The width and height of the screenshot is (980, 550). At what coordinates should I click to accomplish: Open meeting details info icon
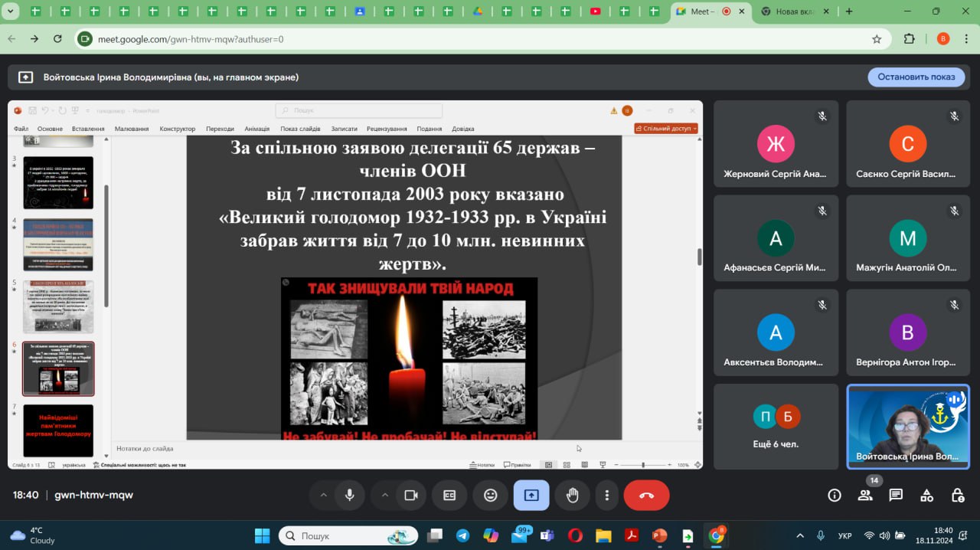pyautogui.click(x=835, y=495)
